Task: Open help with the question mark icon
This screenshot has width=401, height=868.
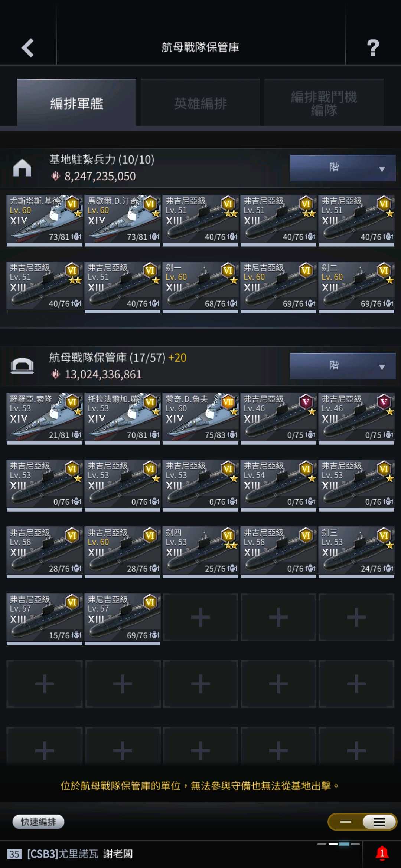Action: click(373, 48)
